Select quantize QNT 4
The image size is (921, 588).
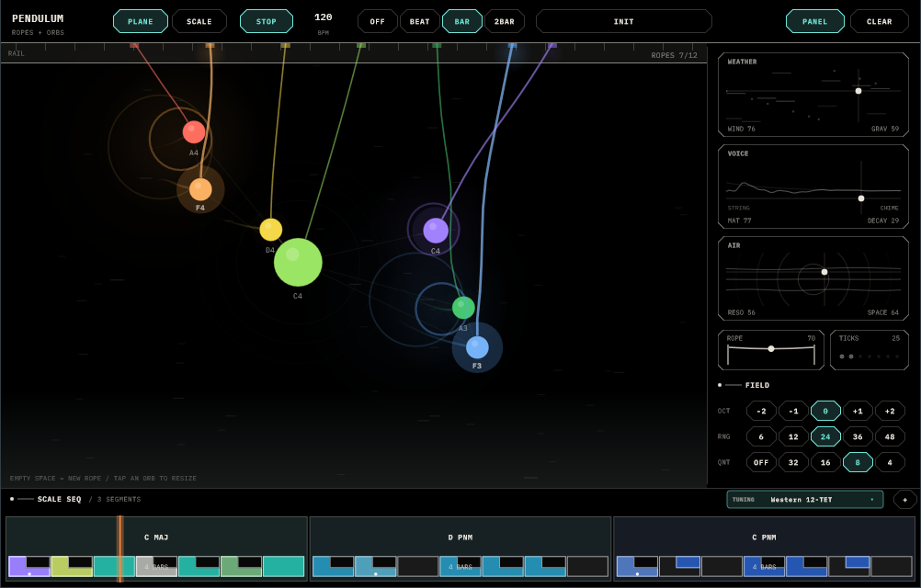coord(890,462)
